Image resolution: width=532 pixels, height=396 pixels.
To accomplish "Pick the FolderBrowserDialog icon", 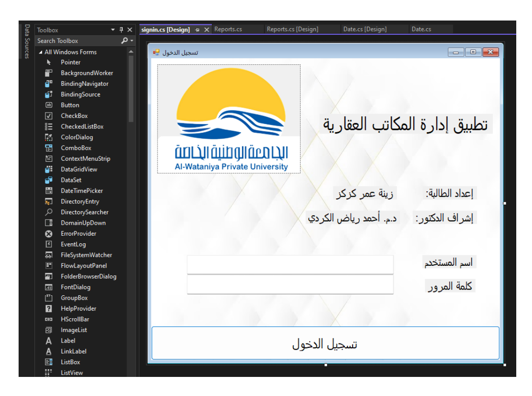I will [48, 277].
